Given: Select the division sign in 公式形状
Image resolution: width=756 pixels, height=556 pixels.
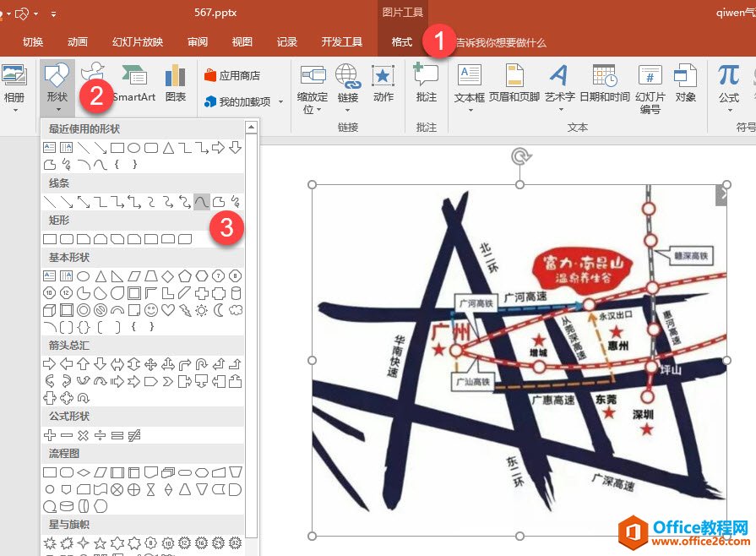Looking at the screenshot, I should coord(101,435).
